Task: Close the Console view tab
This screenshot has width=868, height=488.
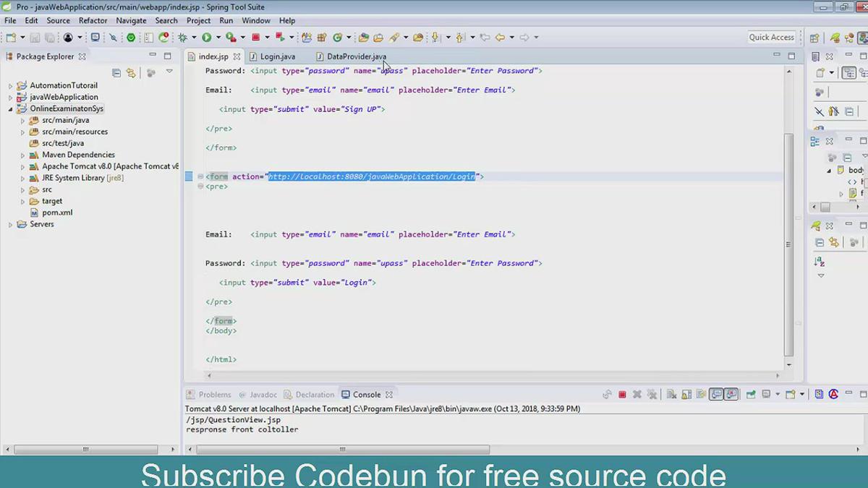Action: click(389, 395)
